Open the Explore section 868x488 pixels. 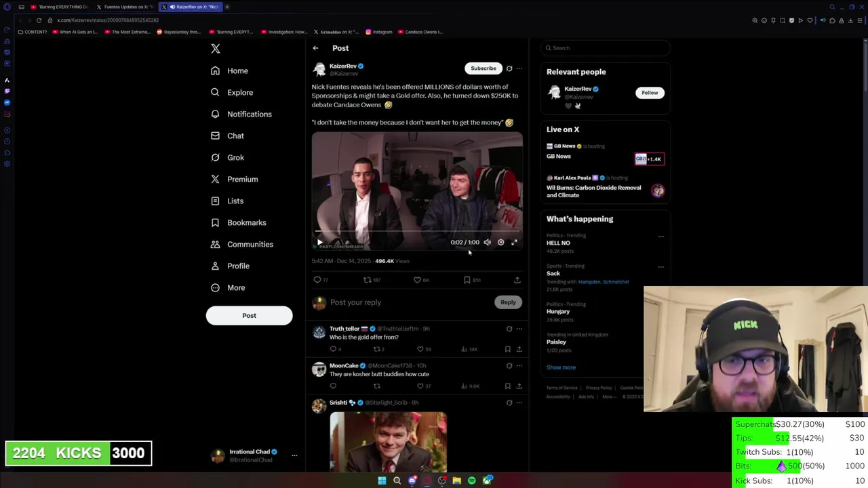pos(232,92)
